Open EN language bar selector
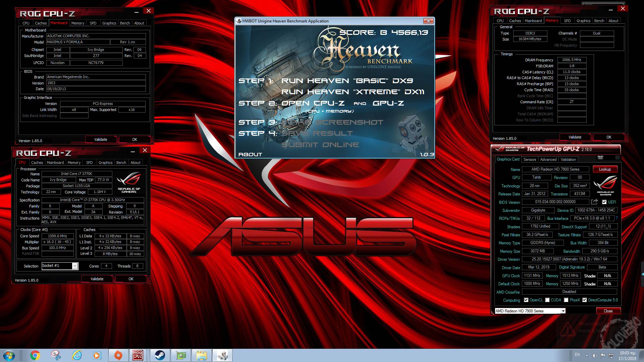The image size is (644, 362). 577,355
